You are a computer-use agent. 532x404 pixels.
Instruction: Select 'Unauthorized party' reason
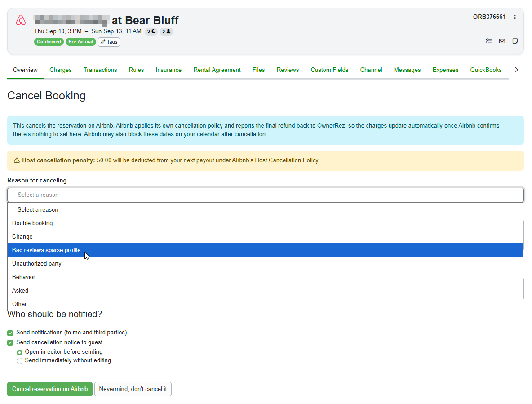[265, 264]
